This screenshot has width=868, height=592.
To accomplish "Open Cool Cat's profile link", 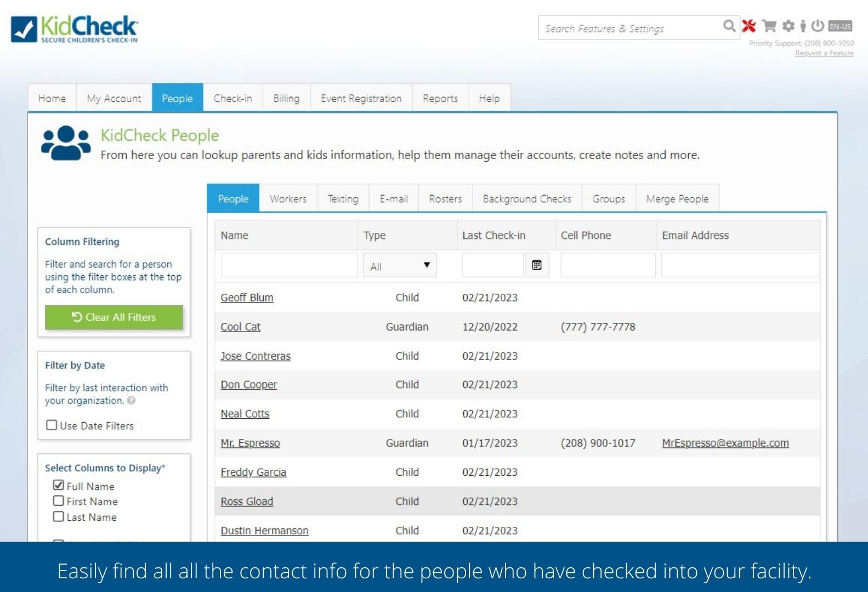I will click(x=240, y=327).
